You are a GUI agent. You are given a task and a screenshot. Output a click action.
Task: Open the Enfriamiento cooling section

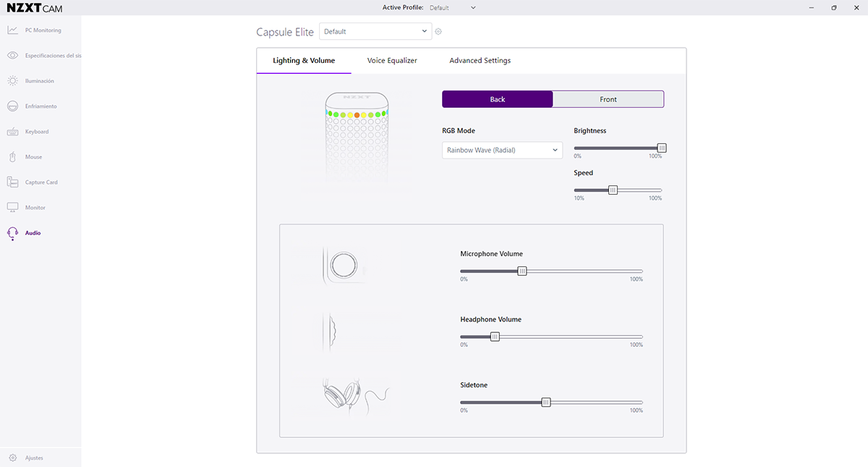click(41, 106)
